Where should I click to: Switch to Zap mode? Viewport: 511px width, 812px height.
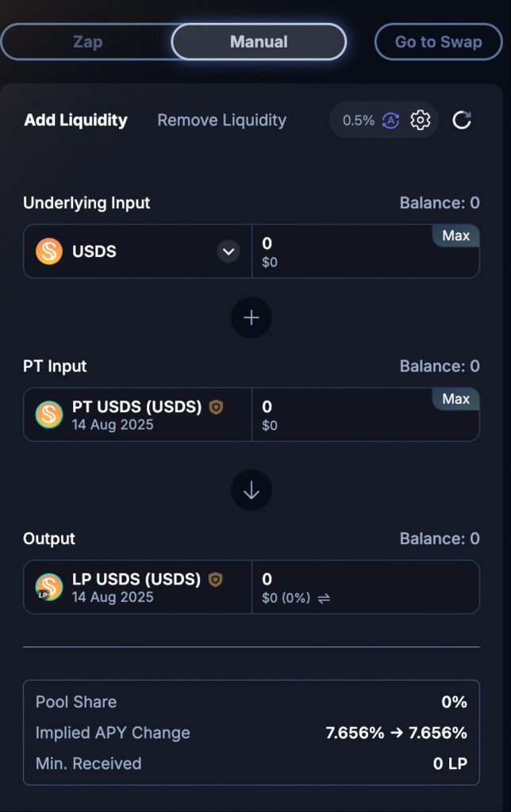pyautogui.click(x=87, y=42)
